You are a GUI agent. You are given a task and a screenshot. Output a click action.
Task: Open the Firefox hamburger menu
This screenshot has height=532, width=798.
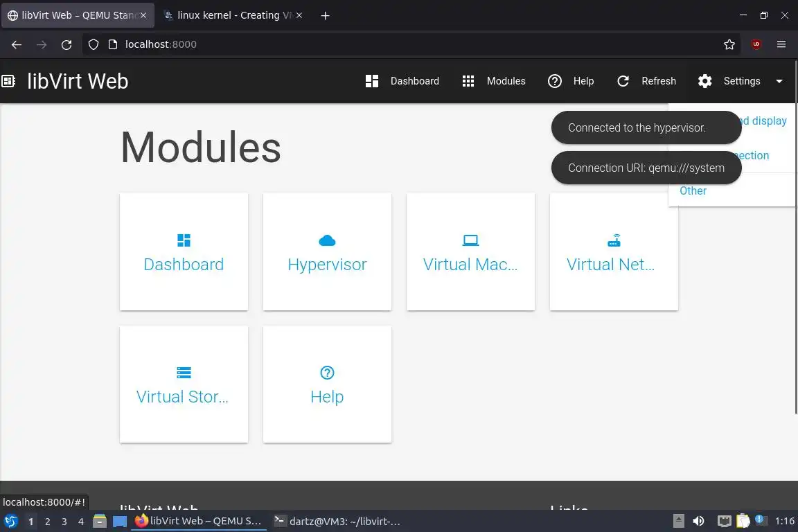(x=781, y=44)
